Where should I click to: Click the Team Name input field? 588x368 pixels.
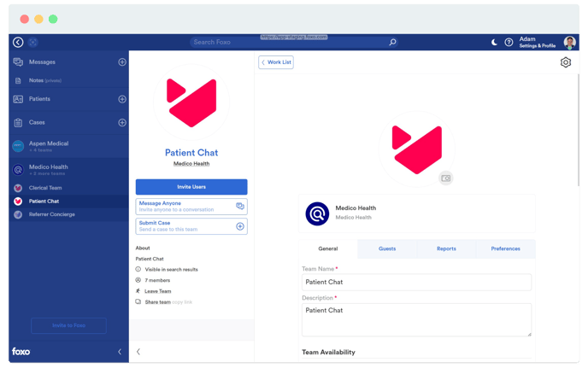click(x=416, y=282)
